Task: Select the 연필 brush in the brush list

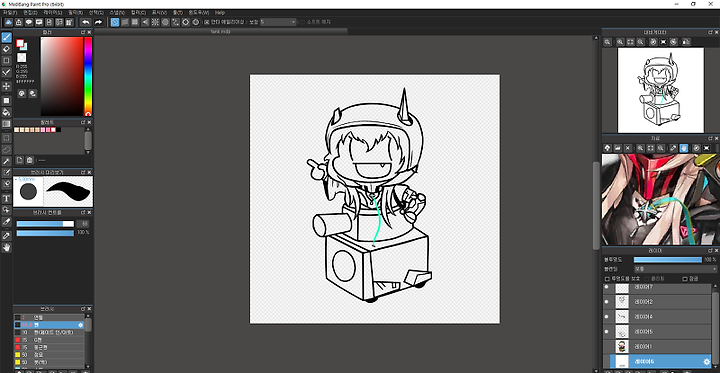Action: tap(49, 317)
